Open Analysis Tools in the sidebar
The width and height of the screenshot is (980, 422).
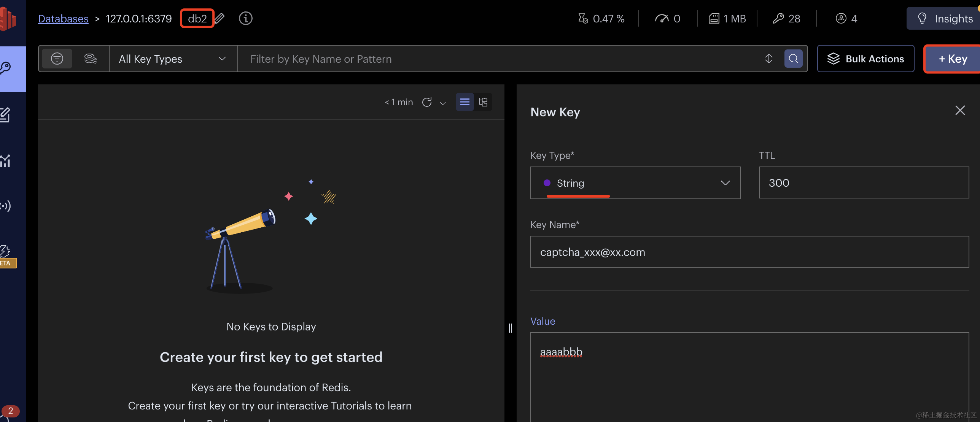coord(5,161)
